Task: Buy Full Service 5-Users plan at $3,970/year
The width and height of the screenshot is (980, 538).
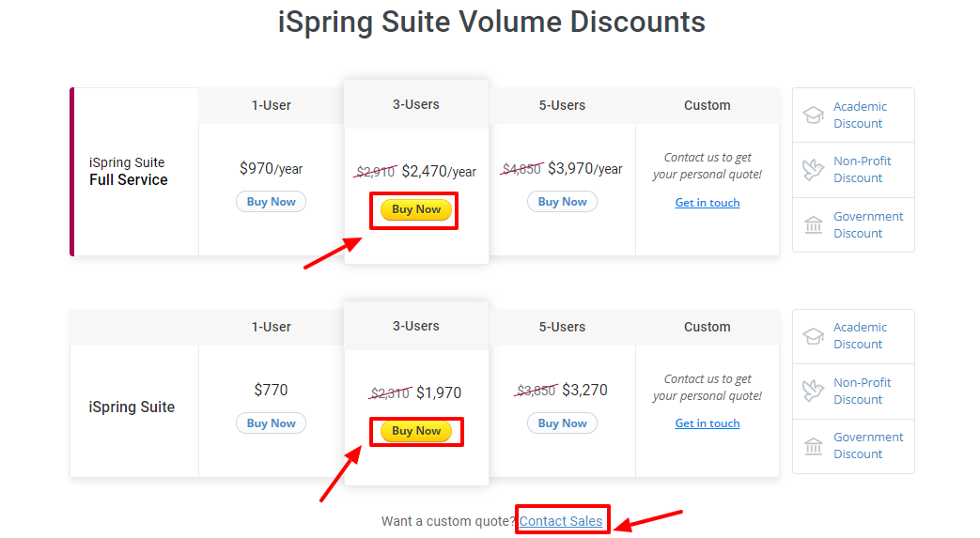Action: 562,202
